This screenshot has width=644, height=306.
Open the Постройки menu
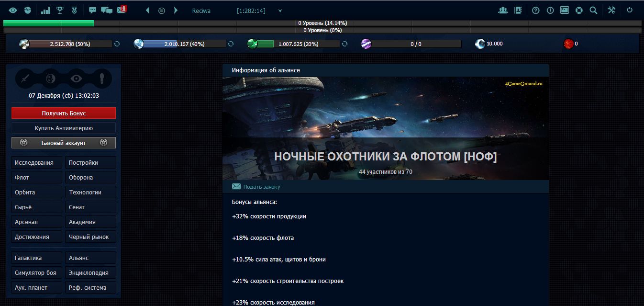pyautogui.click(x=90, y=162)
